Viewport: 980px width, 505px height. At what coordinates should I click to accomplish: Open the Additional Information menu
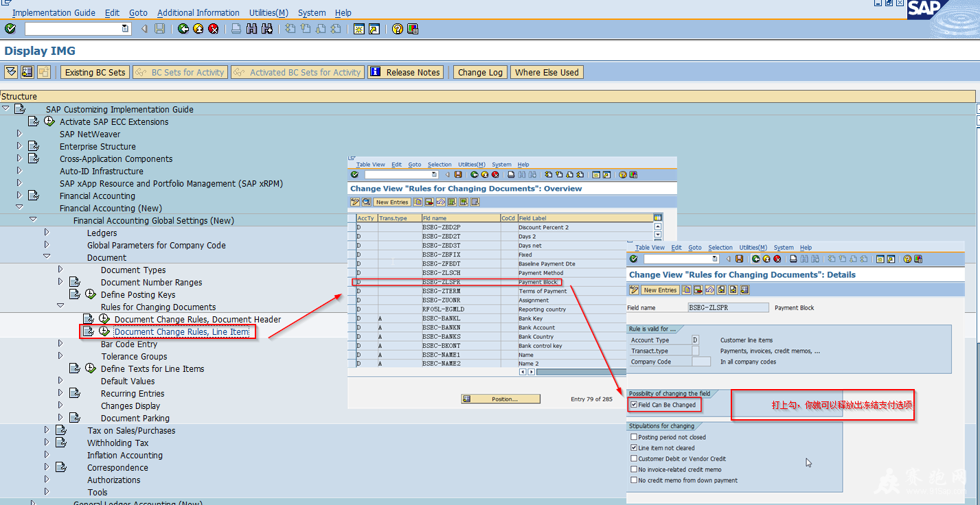198,12
